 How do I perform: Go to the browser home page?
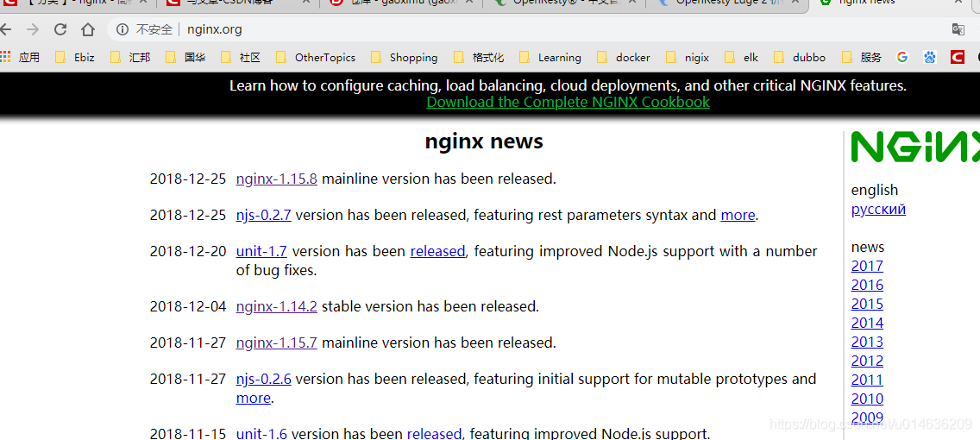tap(87, 29)
